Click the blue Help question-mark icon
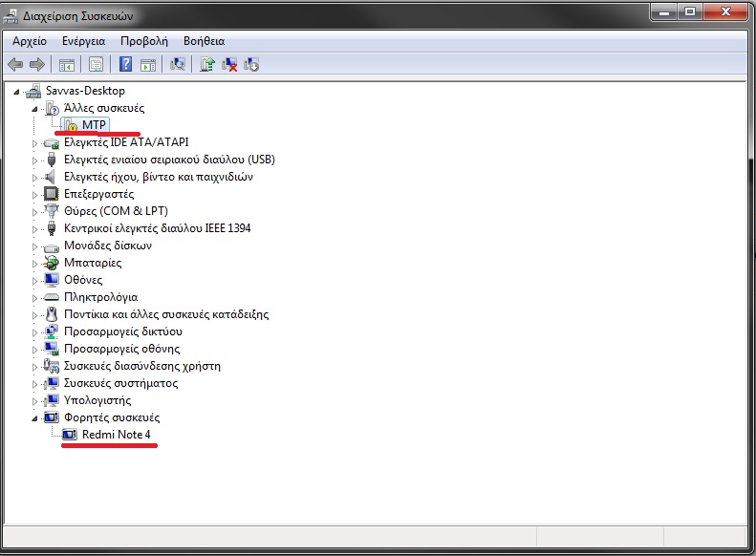Viewport: 756px width, 556px height. [x=125, y=64]
